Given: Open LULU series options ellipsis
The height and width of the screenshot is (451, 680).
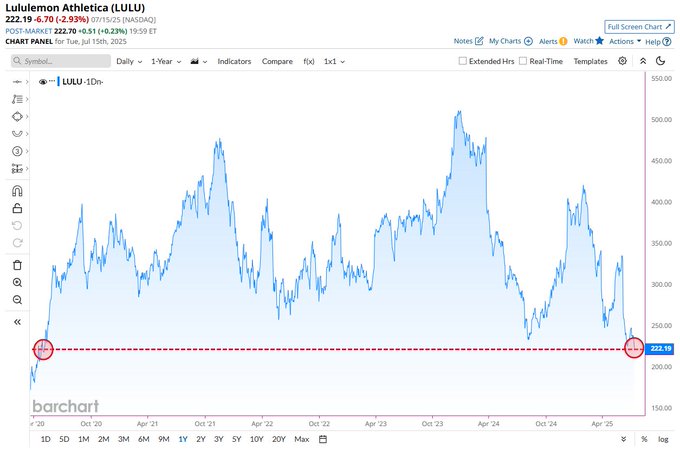Looking at the screenshot, I should tap(52, 81).
